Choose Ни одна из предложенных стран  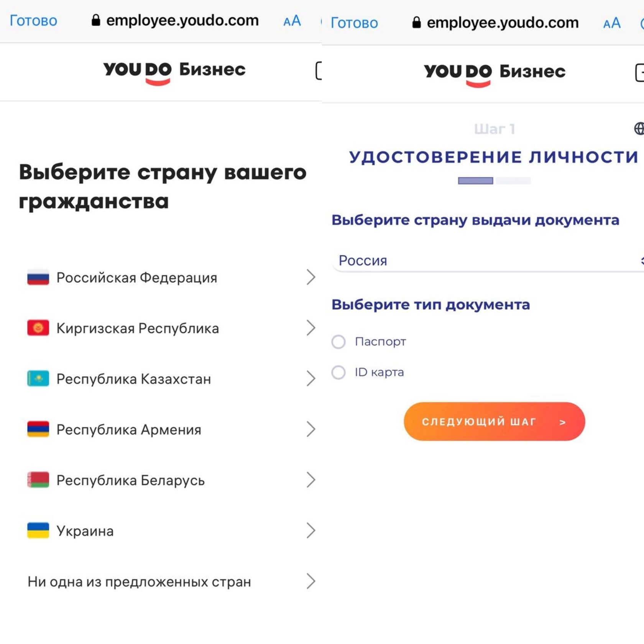140,582
